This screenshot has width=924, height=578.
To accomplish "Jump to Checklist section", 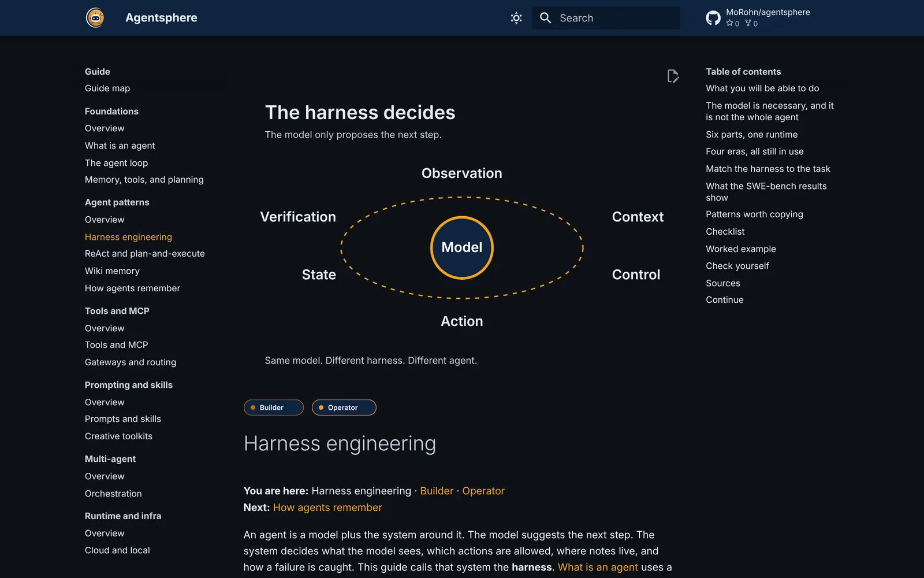I will (x=725, y=232).
